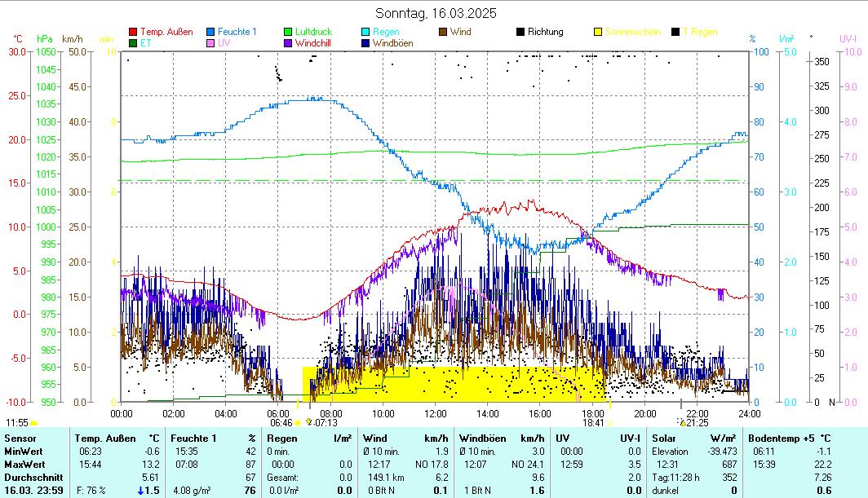
Task: Click the sun icon beside 11:55
Action: coord(33,423)
